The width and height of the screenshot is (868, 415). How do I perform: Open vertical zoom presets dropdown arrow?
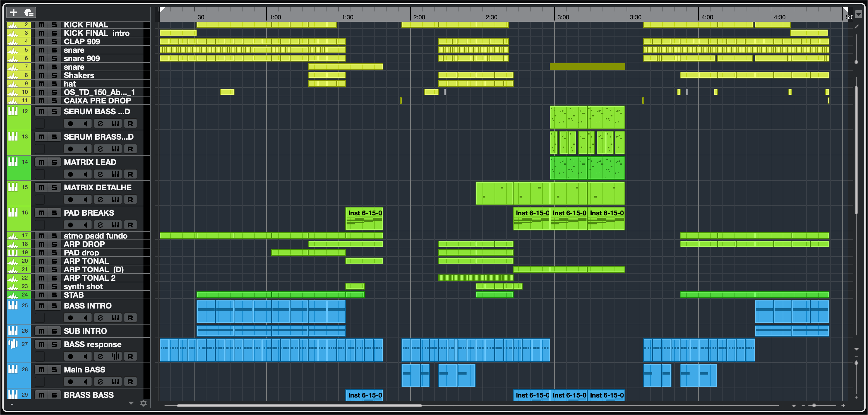coord(857,349)
